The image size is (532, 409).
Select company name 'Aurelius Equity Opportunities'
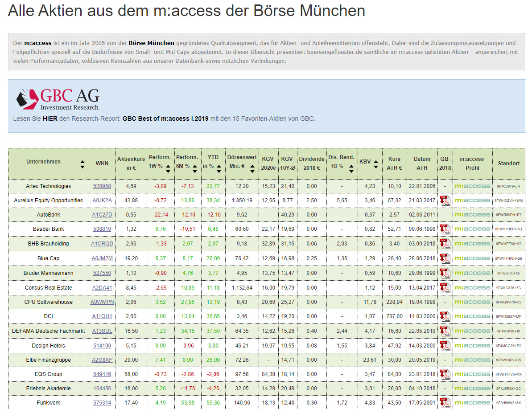[x=49, y=200]
